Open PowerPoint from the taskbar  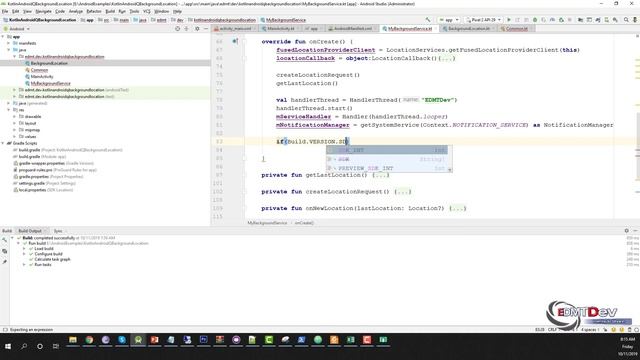(155, 340)
